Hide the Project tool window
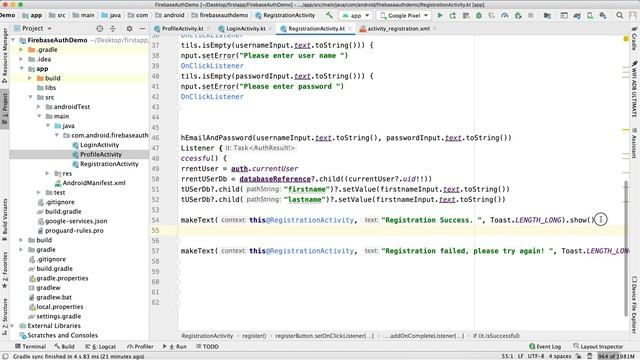 [x=142, y=29]
